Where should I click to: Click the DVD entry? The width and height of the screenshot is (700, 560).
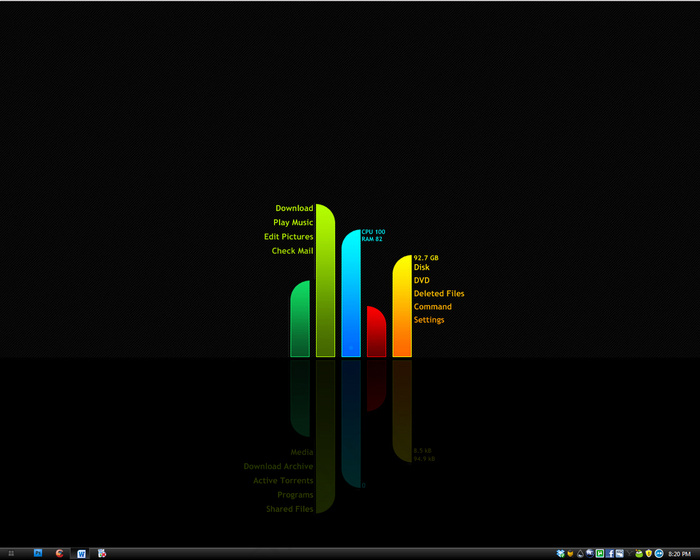[421, 280]
